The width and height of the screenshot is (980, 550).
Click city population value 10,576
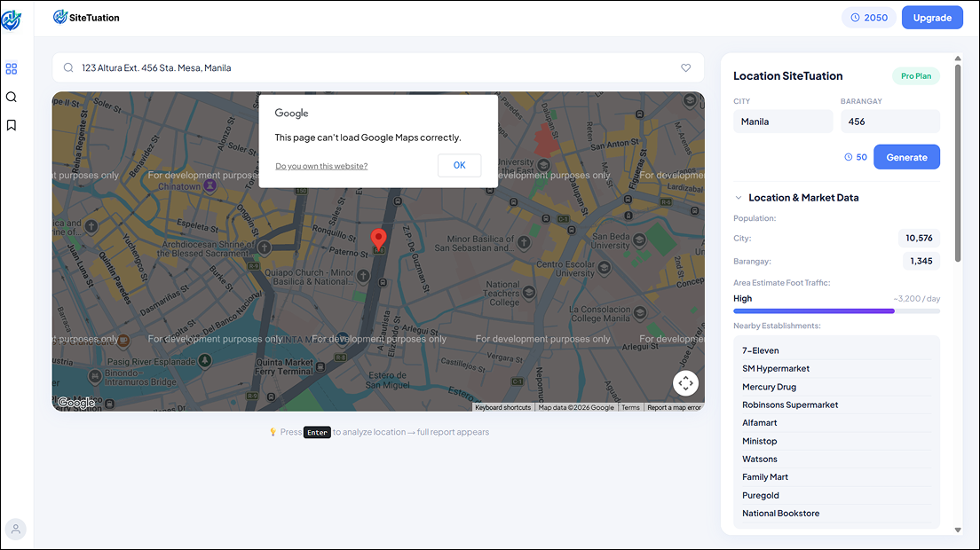pyautogui.click(x=919, y=238)
